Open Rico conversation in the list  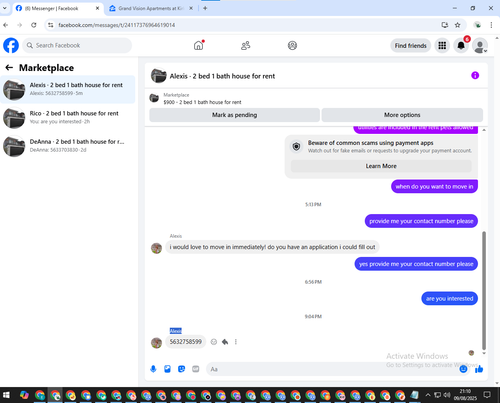68,118
